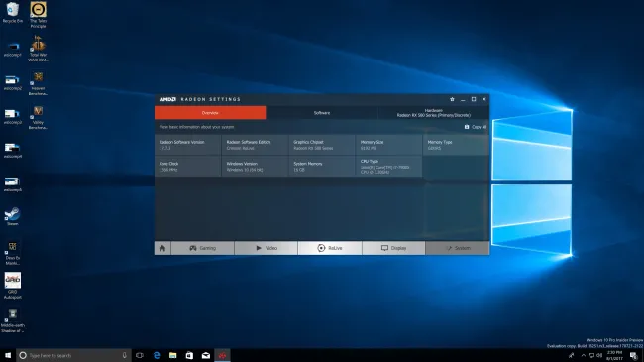Open File Explorer from the taskbar
The width and height of the screenshot is (644, 362).
click(x=173, y=355)
